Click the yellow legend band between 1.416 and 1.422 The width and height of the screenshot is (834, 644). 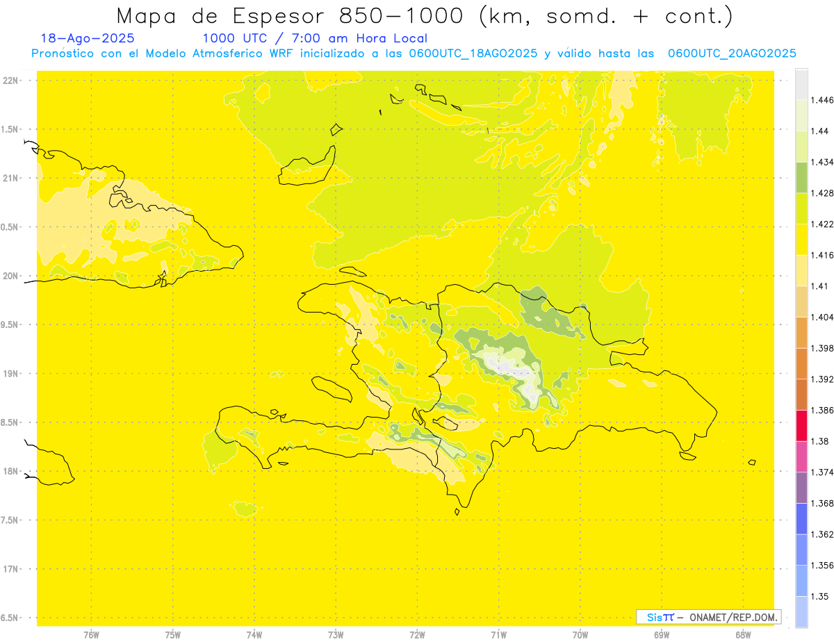pyautogui.click(x=801, y=240)
